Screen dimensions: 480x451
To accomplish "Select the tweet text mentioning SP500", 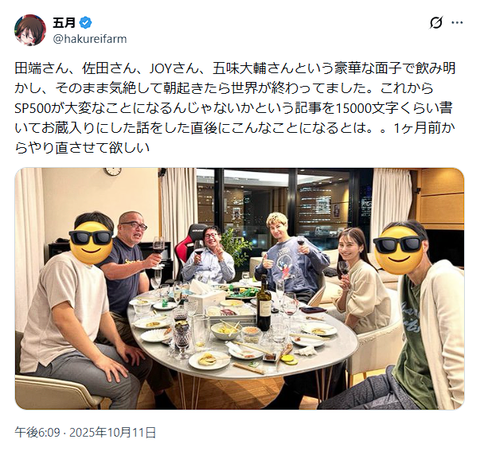I will click(x=233, y=108).
